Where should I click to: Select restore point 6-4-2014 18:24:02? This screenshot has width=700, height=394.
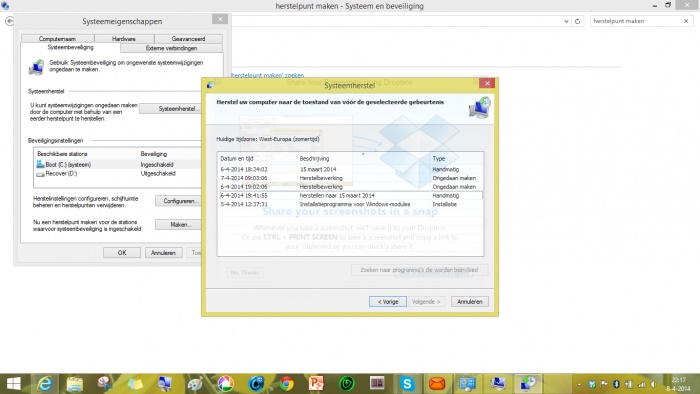[350, 170]
